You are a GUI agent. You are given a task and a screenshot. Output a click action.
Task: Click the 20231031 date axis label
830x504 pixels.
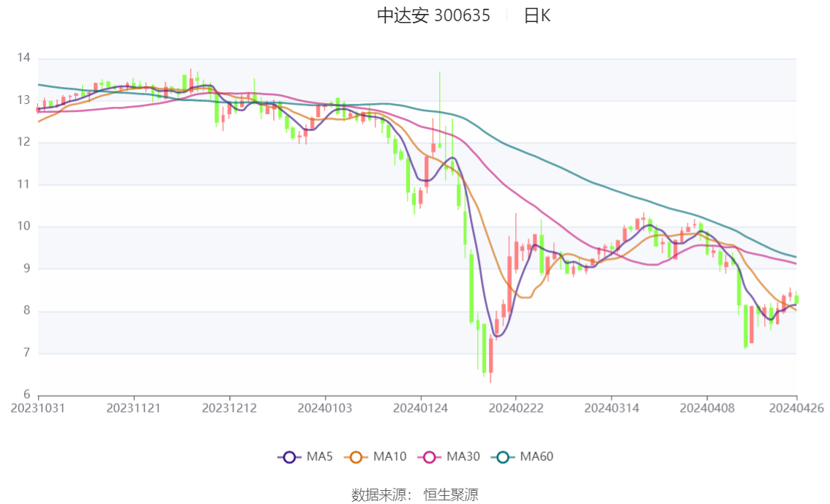tap(38, 407)
